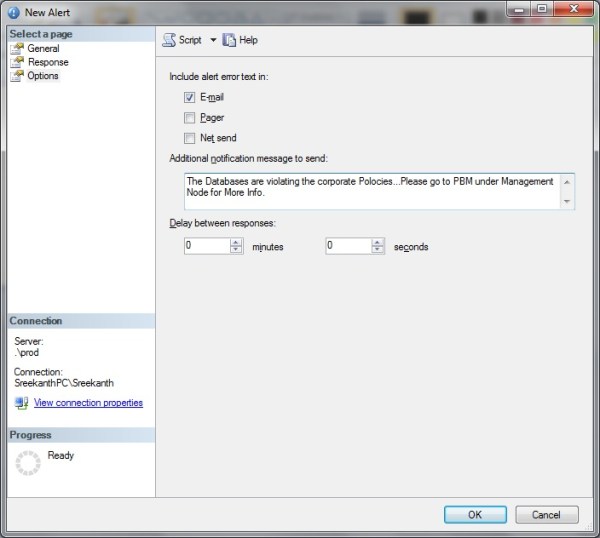The width and height of the screenshot is (600, 538).
Task: Click the Response page icon
Action: (x=17, y=62)
